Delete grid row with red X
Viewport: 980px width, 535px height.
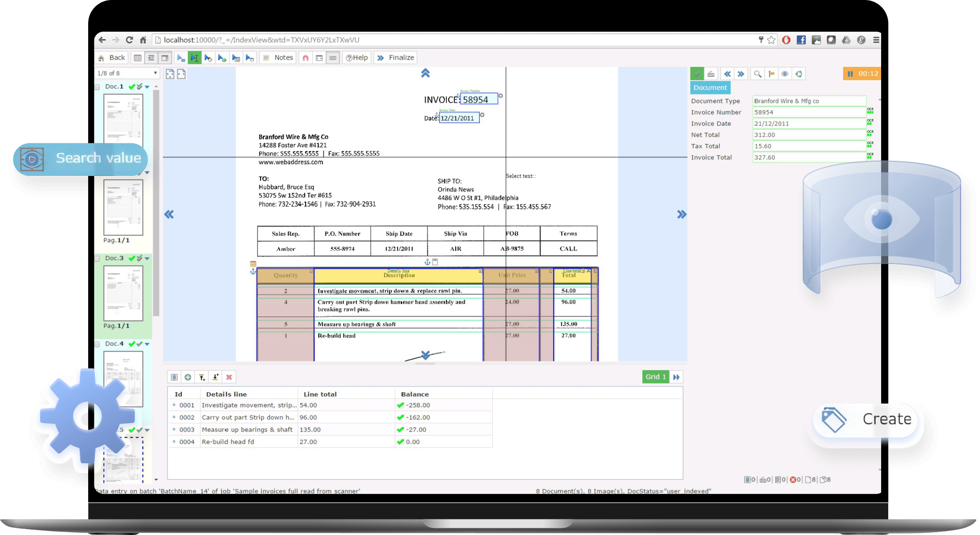pos(229,377)
